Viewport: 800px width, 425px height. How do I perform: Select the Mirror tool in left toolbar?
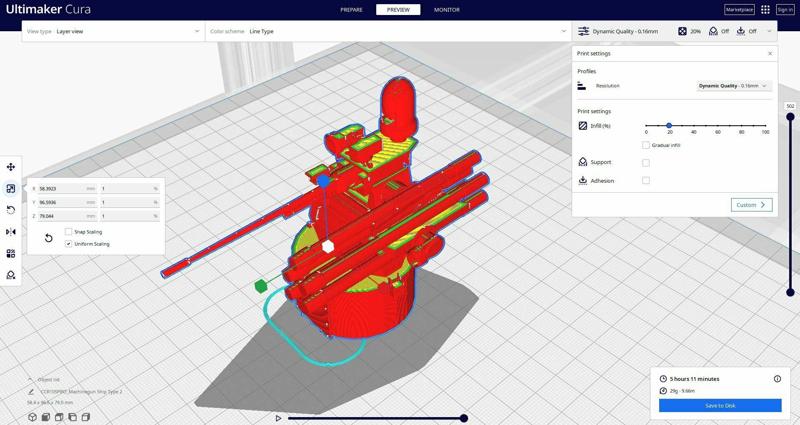(10, 232)
